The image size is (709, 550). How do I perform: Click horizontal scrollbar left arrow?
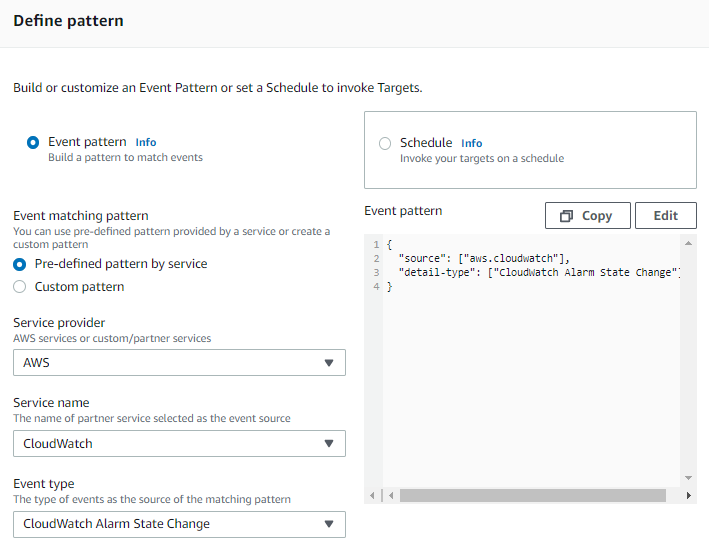click(391, 496)
